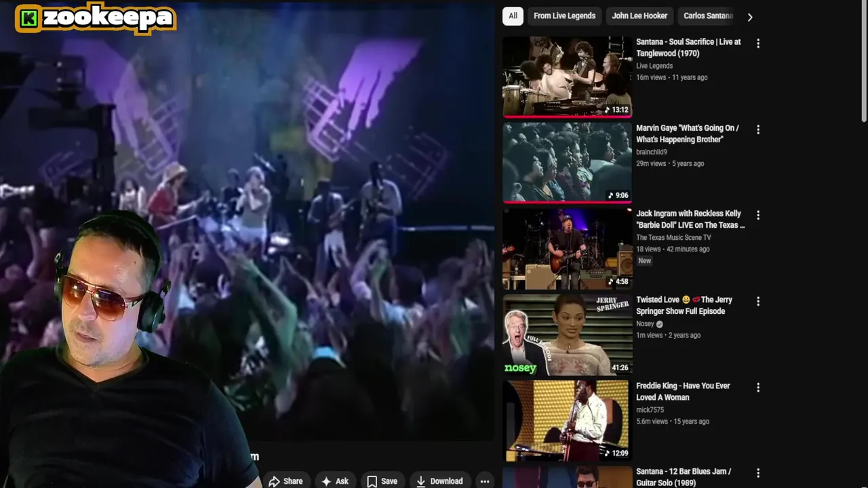Click the three-dot more actions button below video
The image size is (868, 488).
point(485,481)
